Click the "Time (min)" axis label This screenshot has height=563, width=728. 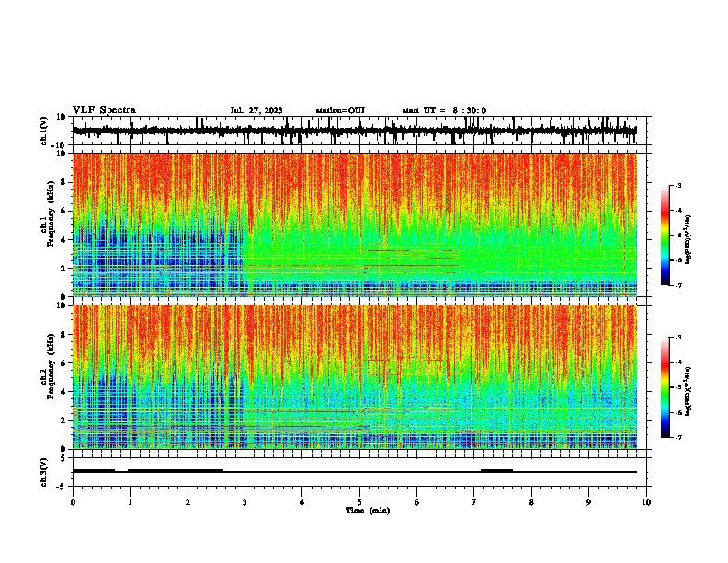pos(368,511)
